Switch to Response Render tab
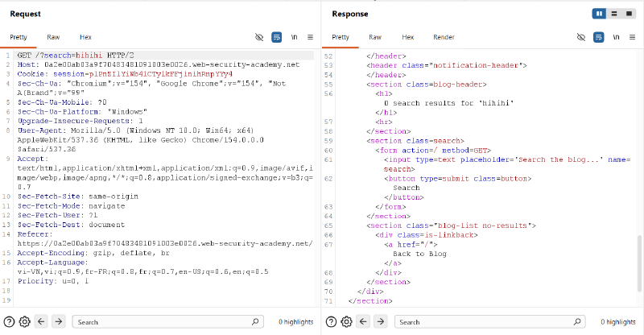Viewport: 644px width, 335px height. (x=444, y=37)
